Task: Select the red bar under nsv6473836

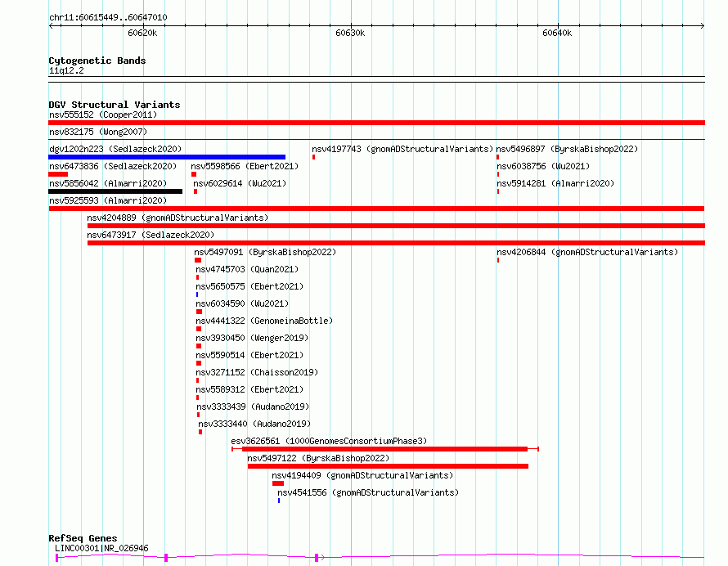Action: click(58, 174)
